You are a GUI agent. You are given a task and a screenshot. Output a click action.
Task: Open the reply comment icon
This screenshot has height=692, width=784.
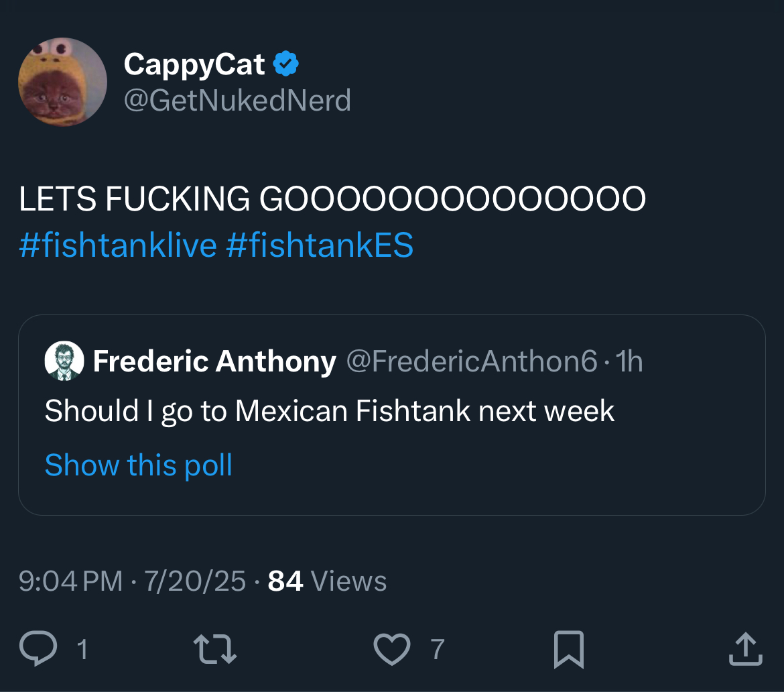tap(38, 648)
